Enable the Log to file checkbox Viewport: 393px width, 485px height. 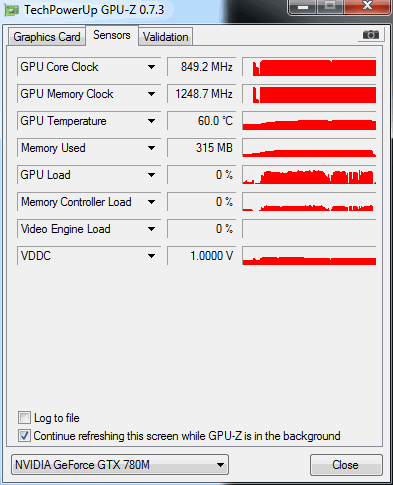24,418
